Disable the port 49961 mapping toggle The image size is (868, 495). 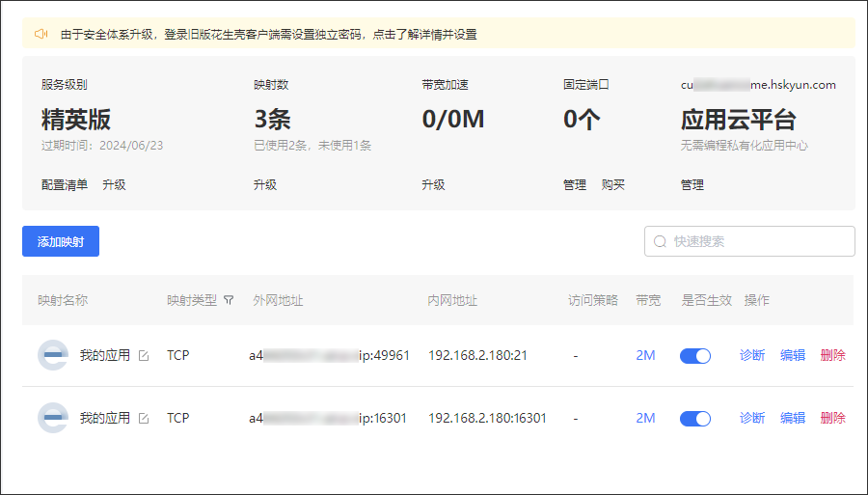695,355
